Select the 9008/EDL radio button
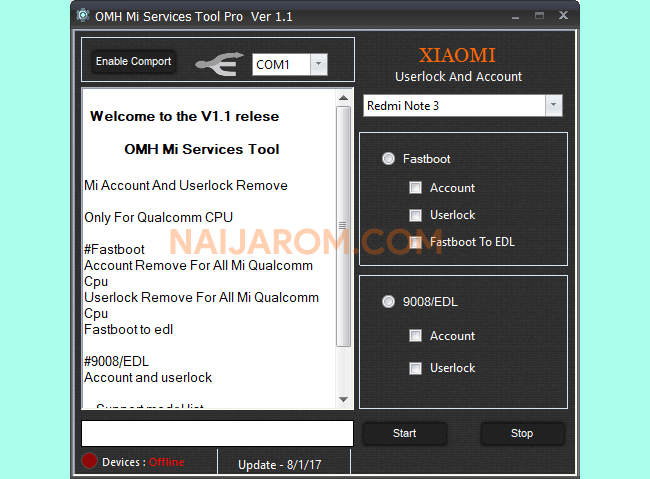The image size is (650, 479). (x=388, y=302)
